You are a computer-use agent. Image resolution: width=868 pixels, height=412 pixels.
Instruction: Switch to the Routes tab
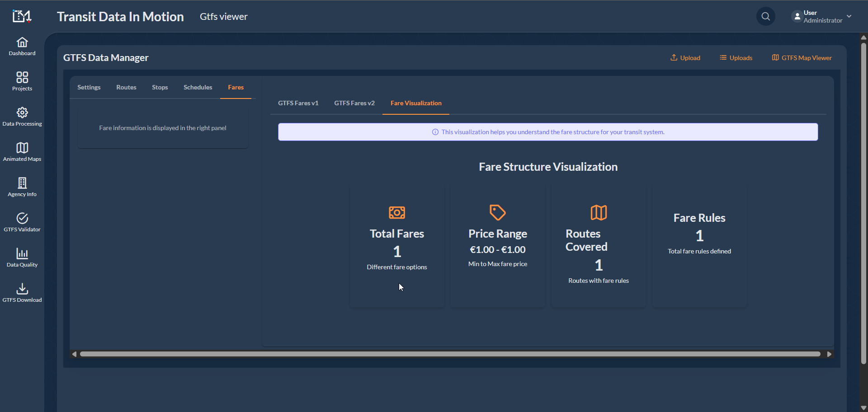tap(126, 88)
